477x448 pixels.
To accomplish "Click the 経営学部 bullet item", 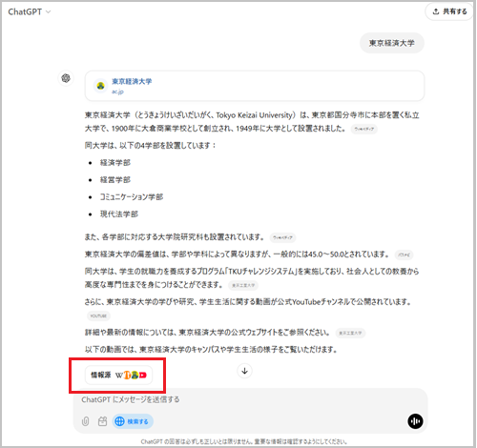I will coord(115,180).
